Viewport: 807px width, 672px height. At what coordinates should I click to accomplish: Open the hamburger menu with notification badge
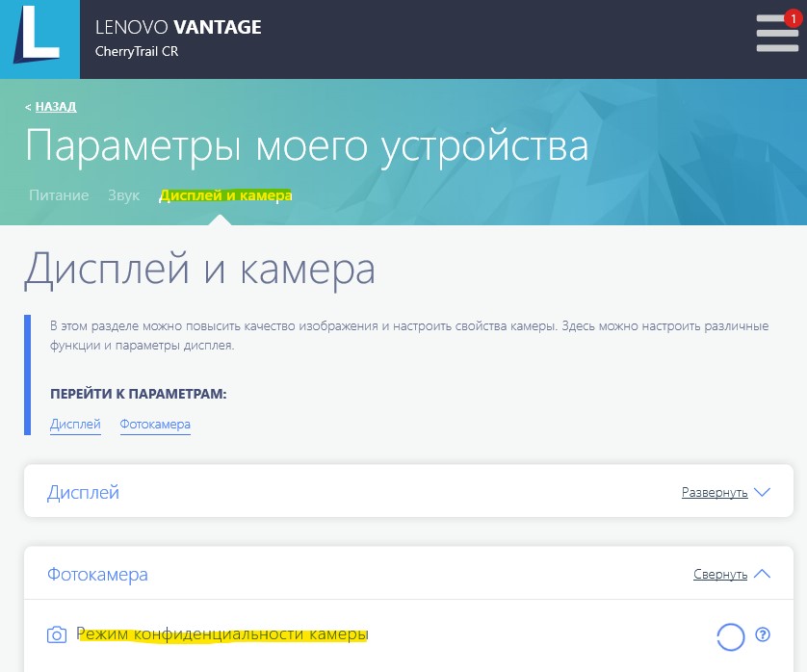click(777, 33)
